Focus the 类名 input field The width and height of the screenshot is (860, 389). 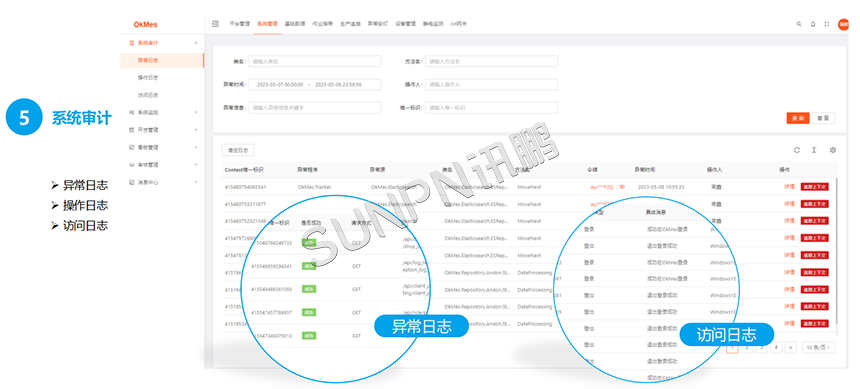[x=315, y=61]
